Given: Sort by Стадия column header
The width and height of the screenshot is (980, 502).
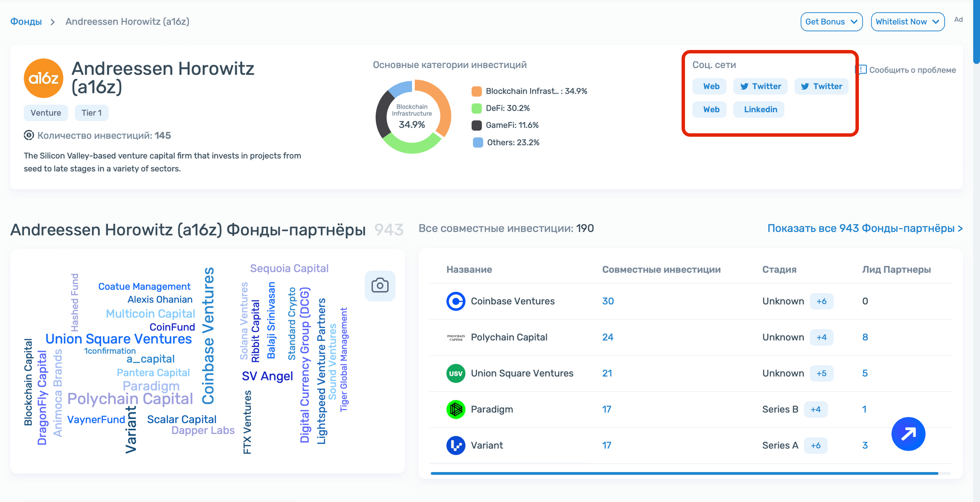Looking at the screenshot, I should (779, 269).
